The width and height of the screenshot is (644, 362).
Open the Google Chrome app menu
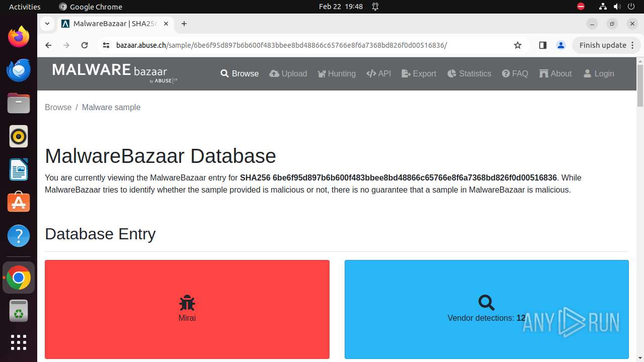[x=91, y=7]
